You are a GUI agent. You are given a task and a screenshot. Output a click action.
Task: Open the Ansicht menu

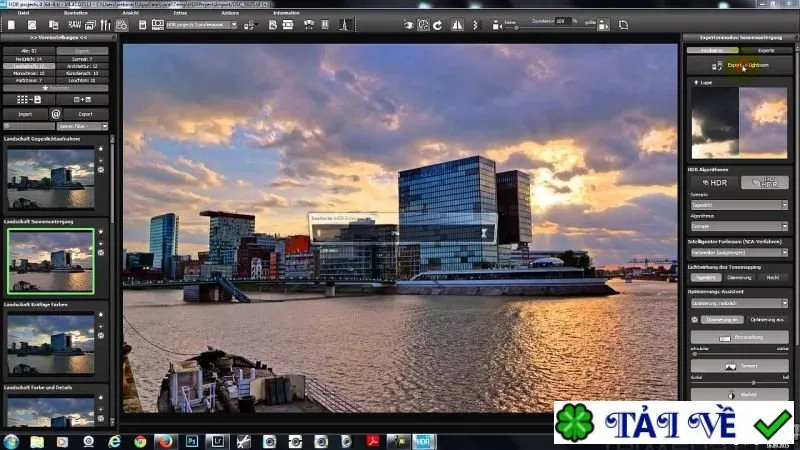point(131,13)
